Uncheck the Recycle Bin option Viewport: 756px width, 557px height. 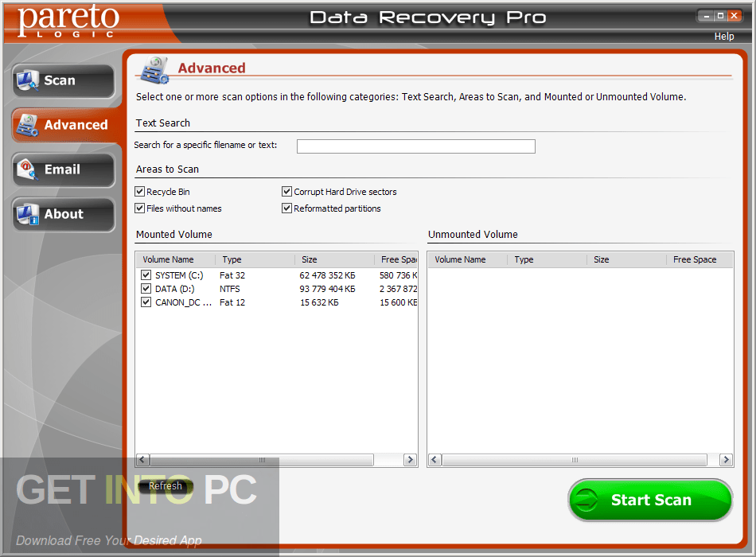coord(140,192)
